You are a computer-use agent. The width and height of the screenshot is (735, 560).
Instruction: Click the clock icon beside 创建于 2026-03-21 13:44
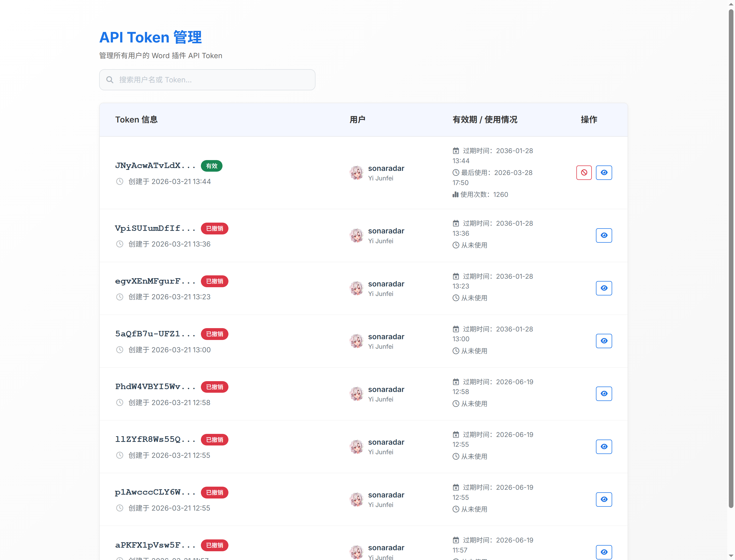(120, 181)
